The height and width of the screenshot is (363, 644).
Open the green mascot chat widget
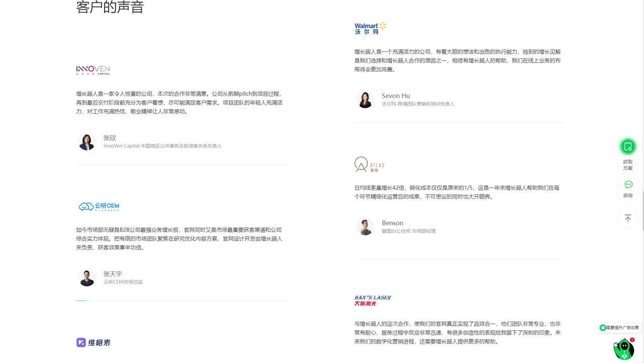pos(624,348)
